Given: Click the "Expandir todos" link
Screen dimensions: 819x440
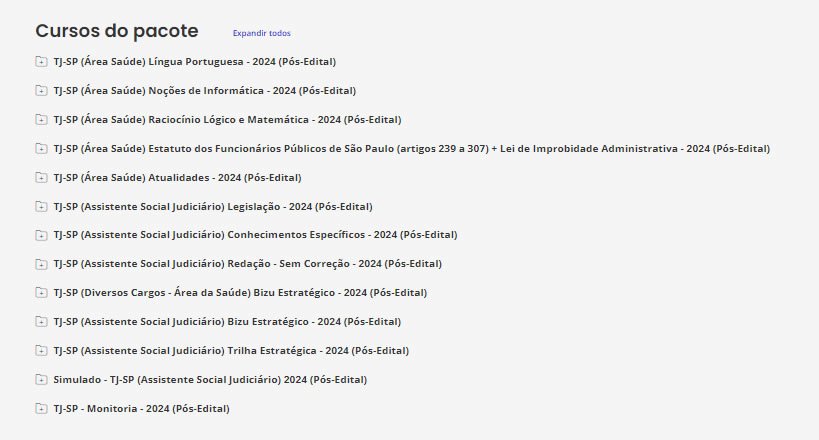Looking at the screenshot, I should (262, 33).
